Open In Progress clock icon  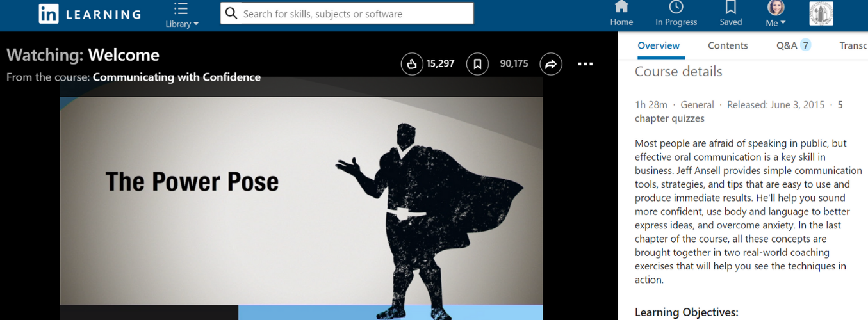coord(676,14)
